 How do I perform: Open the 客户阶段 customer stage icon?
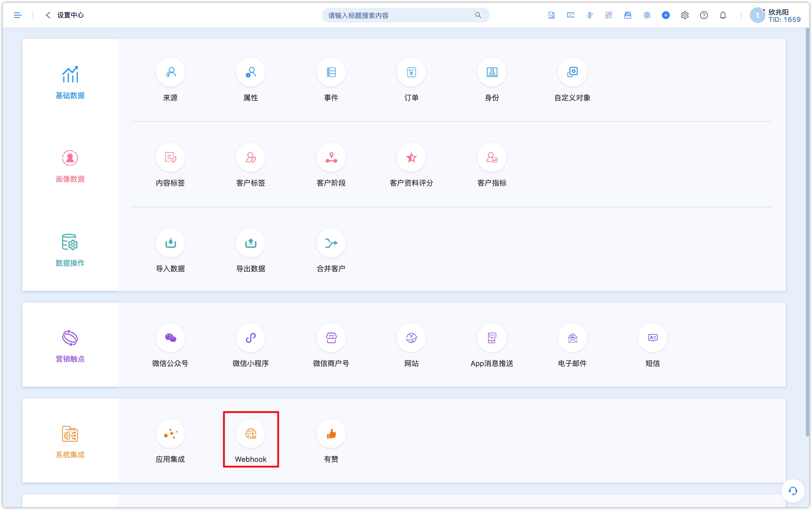pos(331,157)
